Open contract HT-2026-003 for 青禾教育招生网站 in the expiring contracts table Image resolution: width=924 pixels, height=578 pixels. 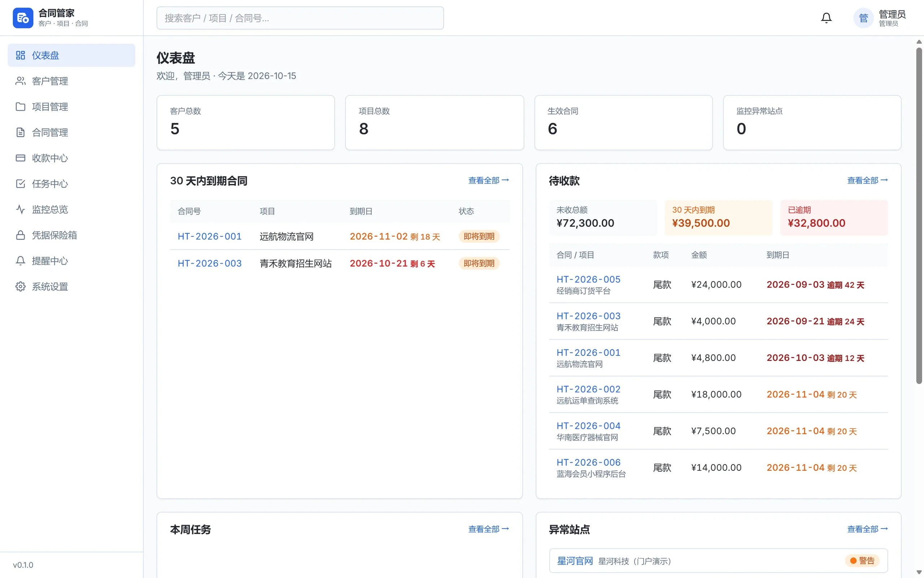[x=210, y=263]
